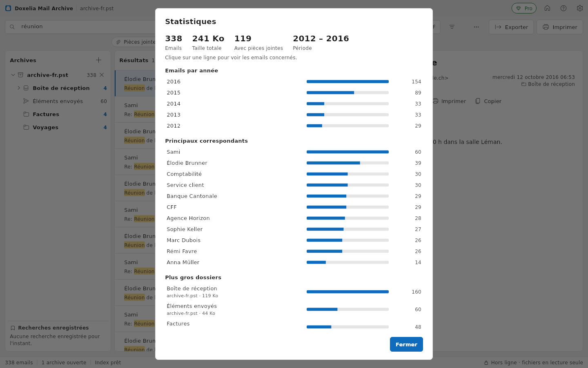The width and height of the screenshot is (588, 368).
Task: Close the statistics dialog with Fermer
Action: tap(406, 344)
